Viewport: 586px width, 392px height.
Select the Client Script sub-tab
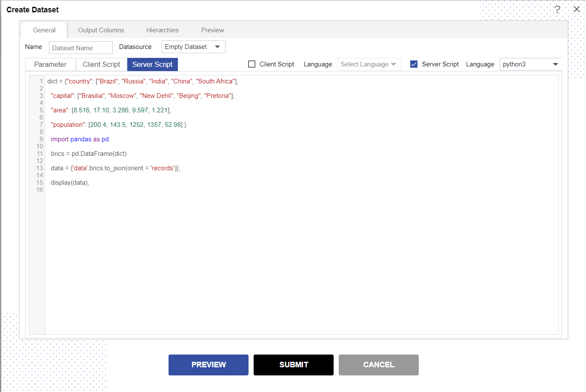(x=101, y=64)
